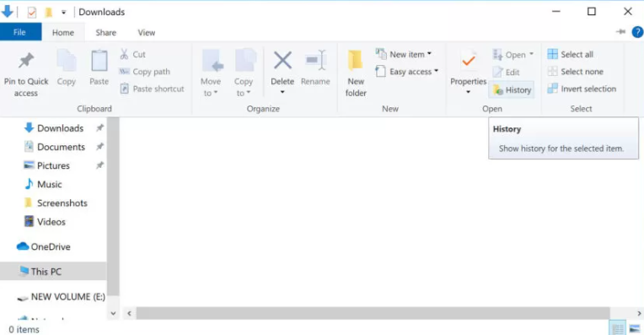This screenshot has width=644, height=335.
Task: Unpin Downloads using its pin icon
Action: pyautogui.click(x=99, y=127)
